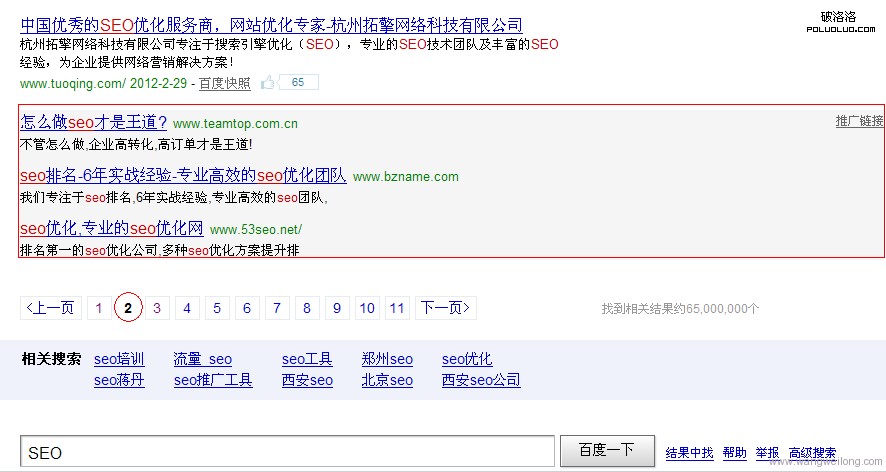
Task: Open the 中国优秀的SEO优化服务商 result title
Action: tap(270, 25)
